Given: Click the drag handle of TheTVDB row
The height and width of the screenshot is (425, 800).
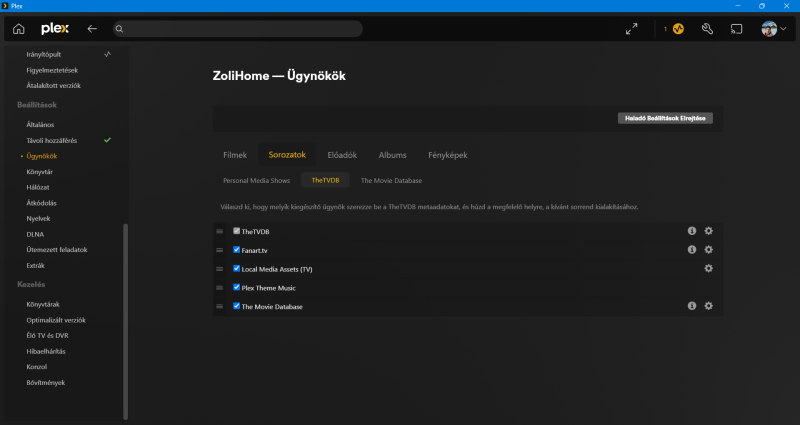Looking at the screenshot, I should click(219, 232).
